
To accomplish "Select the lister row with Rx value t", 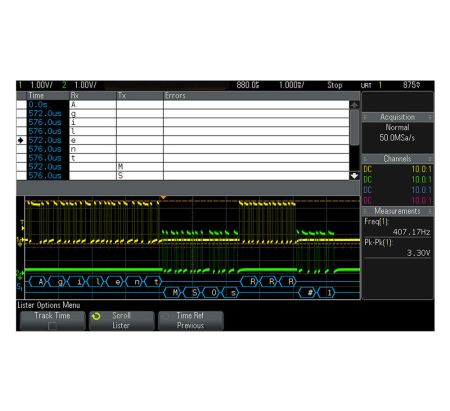I will (183, 158).
